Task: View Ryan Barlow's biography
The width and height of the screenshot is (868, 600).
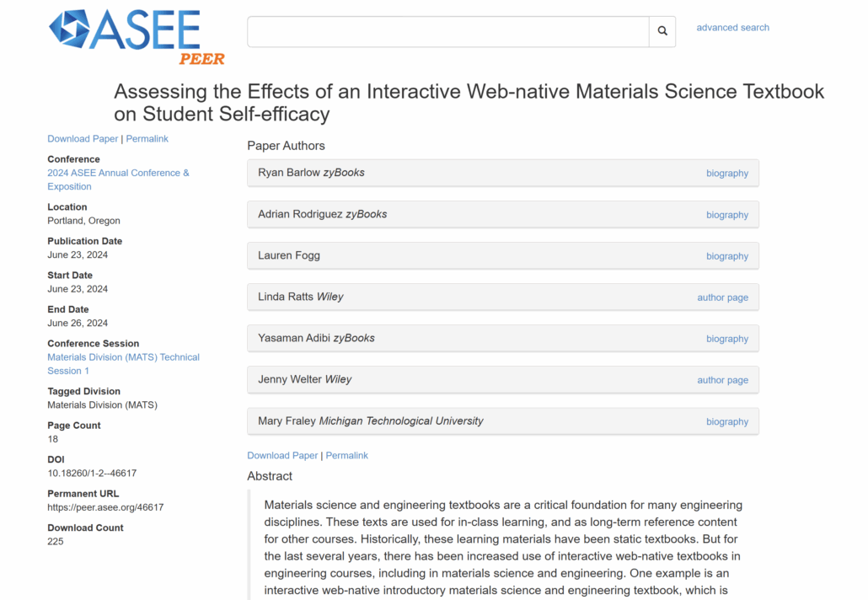Action: 726,174
